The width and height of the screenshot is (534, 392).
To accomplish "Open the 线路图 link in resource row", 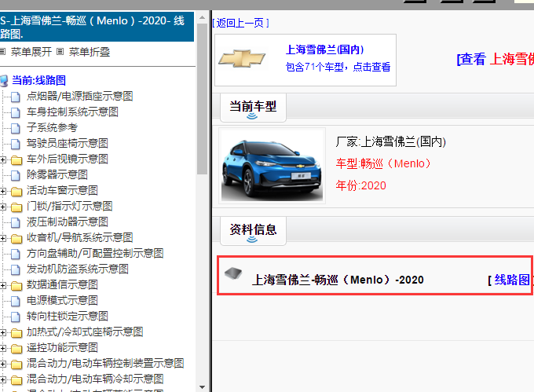I will (512, 280).
